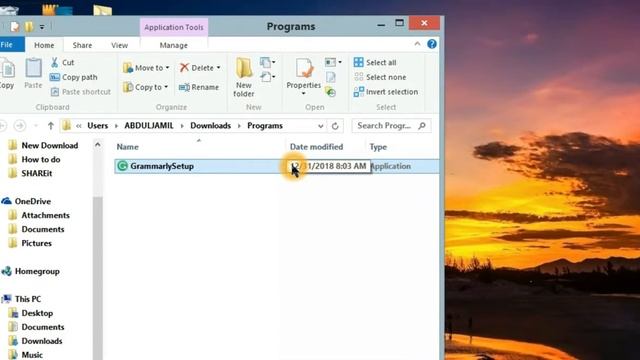Viewport: 640px width, 360px height.
Task: Click Rename in the Organize group
Action: pyautogui.click(x=199, y=87)
